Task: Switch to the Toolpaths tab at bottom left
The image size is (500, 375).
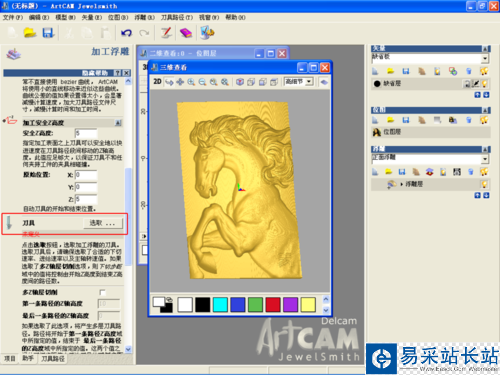Action: click(x=53, y=358)
